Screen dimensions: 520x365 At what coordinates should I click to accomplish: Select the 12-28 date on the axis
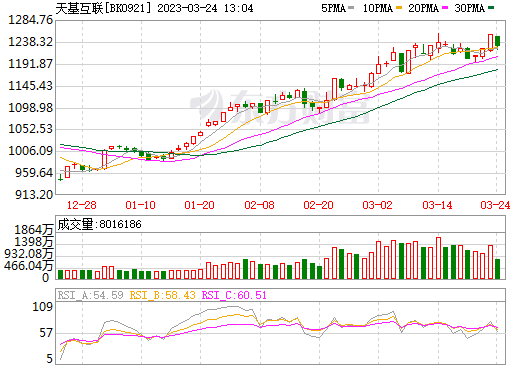pos(82,205)
